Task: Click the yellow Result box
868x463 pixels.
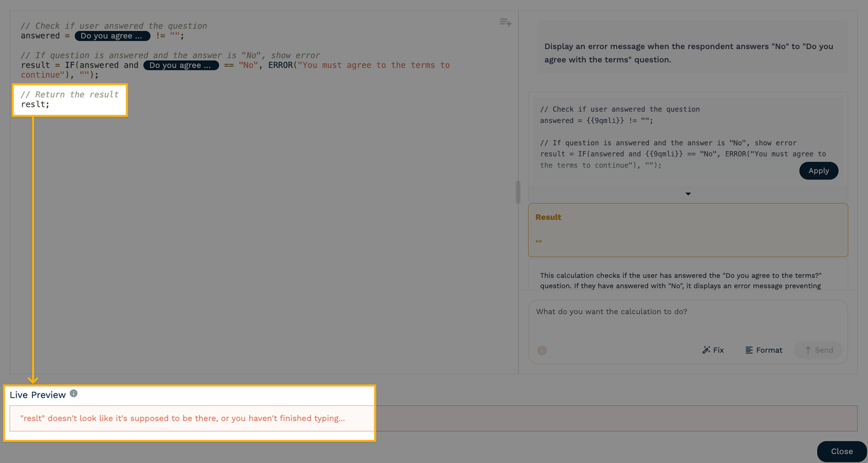Action: [688, 230]
